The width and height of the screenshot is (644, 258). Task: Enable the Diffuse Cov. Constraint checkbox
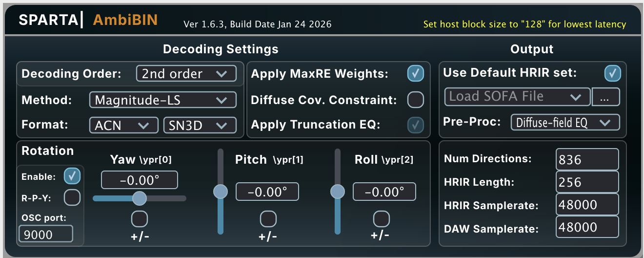coord(416,100)
